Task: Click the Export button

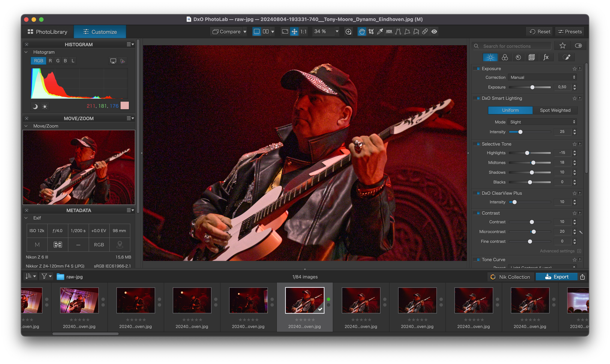Action: [x=556, y=277]
